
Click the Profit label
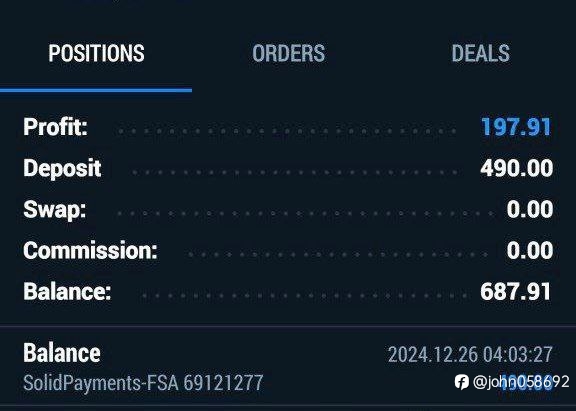click(55, 127)
